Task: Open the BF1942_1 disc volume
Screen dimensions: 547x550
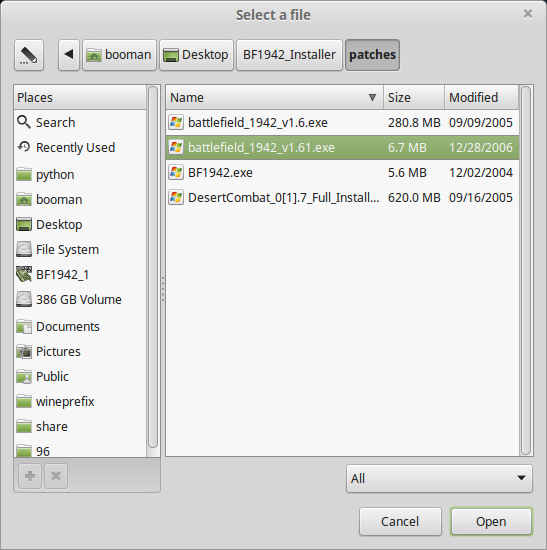Action: (80, 274)
